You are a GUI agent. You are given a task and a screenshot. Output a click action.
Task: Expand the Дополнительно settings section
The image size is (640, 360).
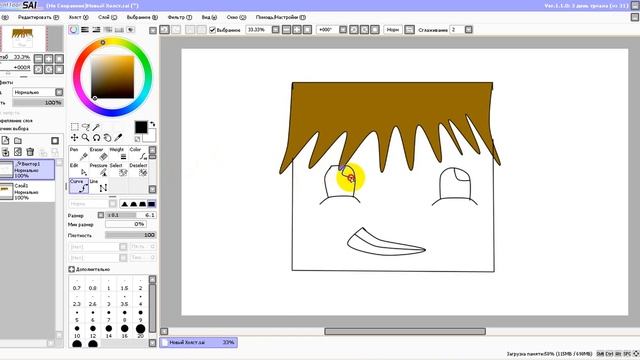[x=71, y=269]
